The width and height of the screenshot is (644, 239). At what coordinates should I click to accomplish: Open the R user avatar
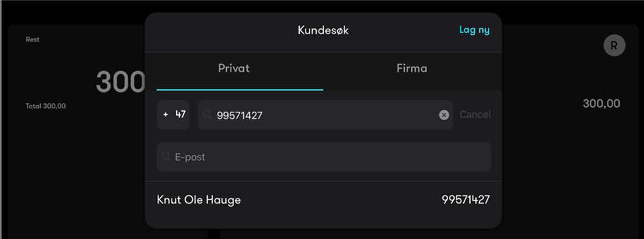click(x=614, y=45)
